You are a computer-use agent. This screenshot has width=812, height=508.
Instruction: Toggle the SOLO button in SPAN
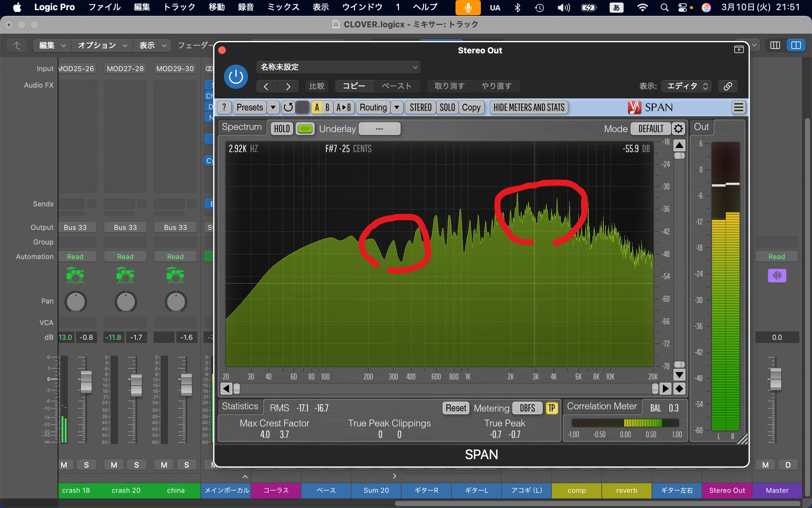[x=447, y=108]
